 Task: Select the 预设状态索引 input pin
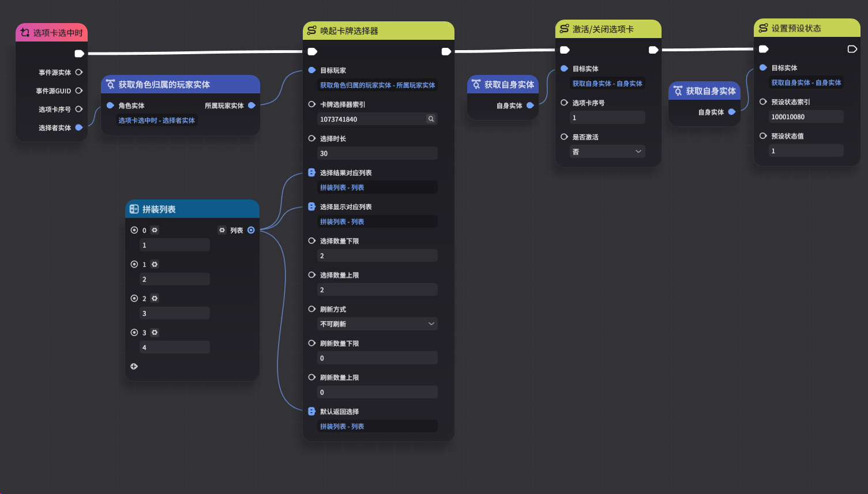click(763, 101)
